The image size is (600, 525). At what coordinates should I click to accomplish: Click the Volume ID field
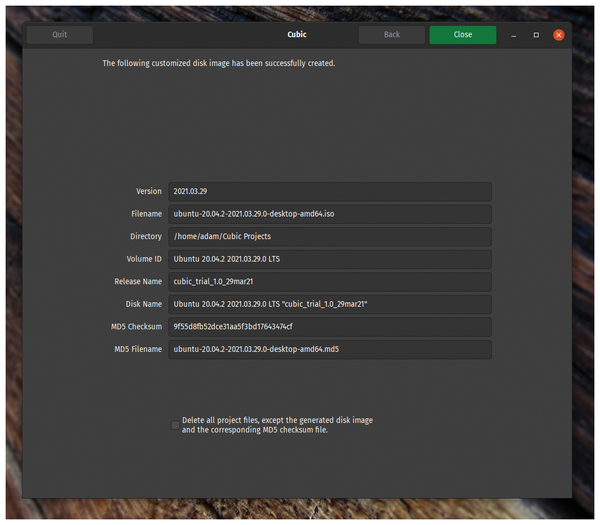point(330,259)
